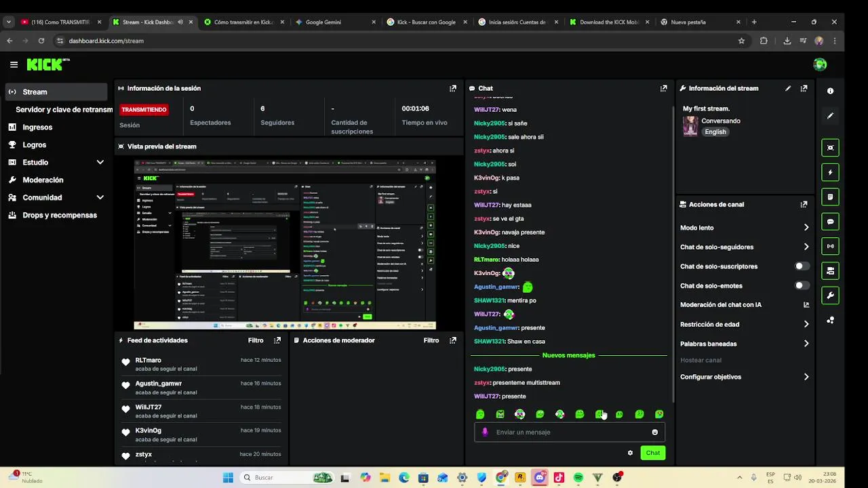Open Modo lento options
Viewport: 868px width, 488px height.
click(x=745, y=228)
